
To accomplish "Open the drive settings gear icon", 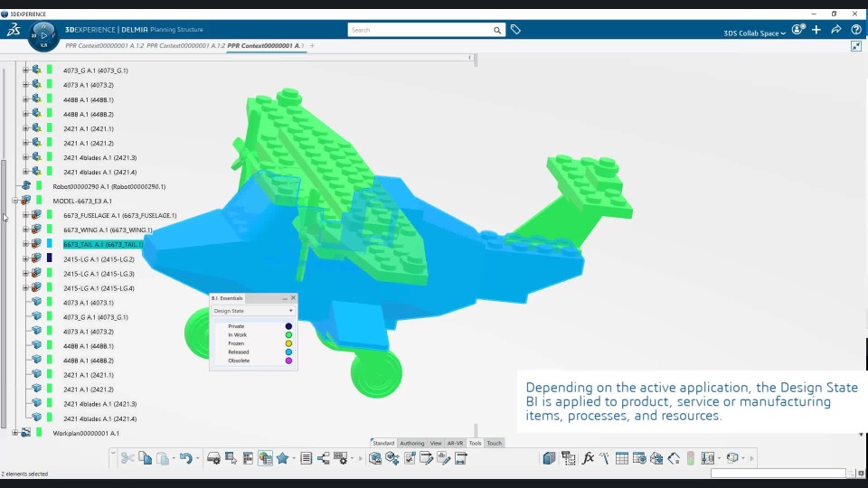I will pos(213,458).
